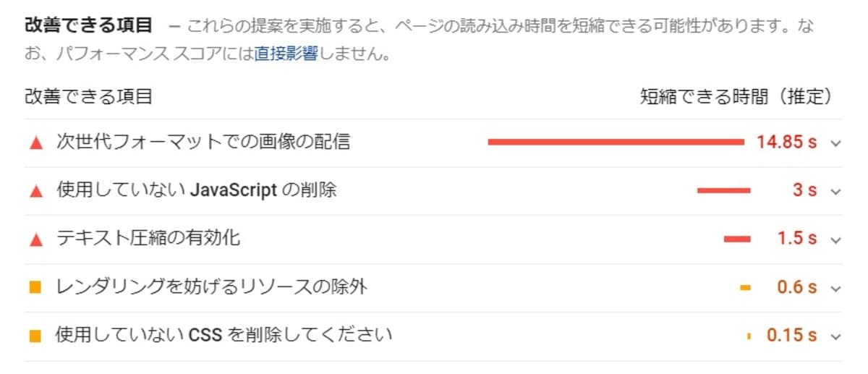Click the 短縮できる時間（推定）column header

(736, 96)
